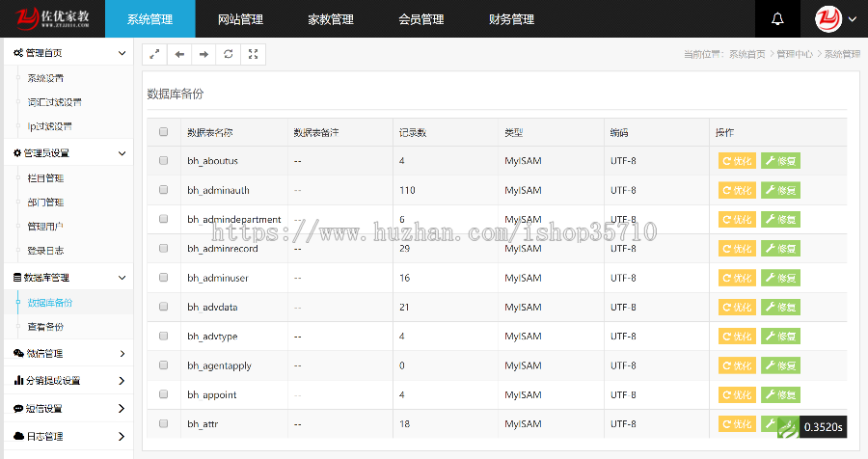Check the bh_adminrecord row checkbox
This screenshot has height=459, width=868.
pos(163,248)
